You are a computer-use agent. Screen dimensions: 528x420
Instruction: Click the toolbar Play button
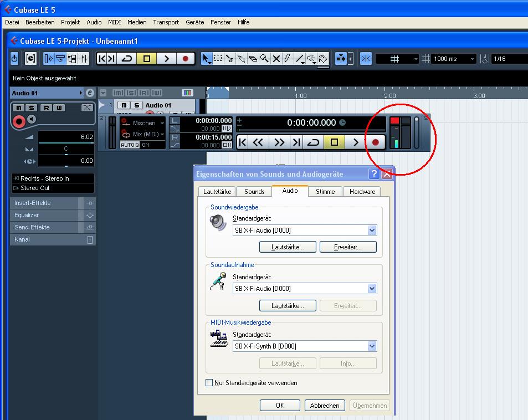click(x=166, y=59)
